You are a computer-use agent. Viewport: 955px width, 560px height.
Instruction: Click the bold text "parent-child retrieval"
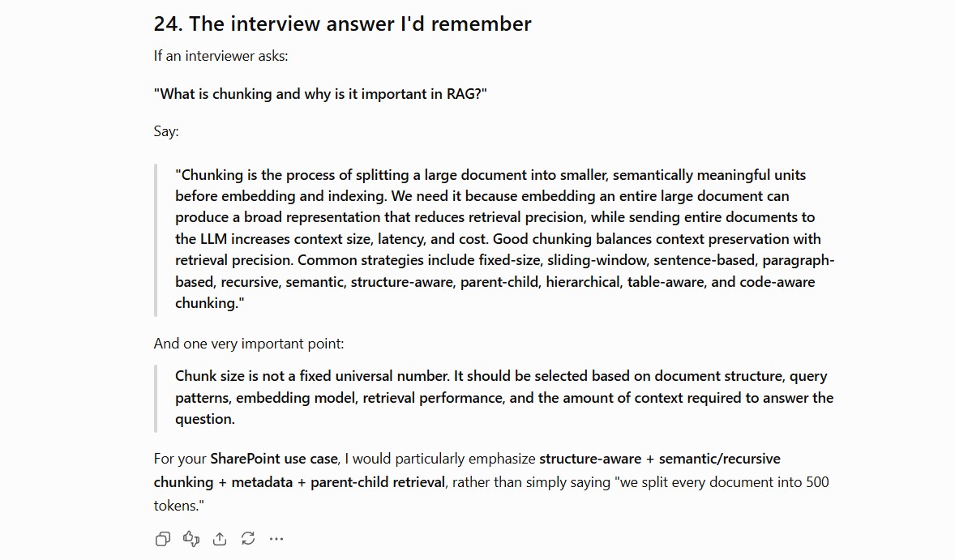378,482
